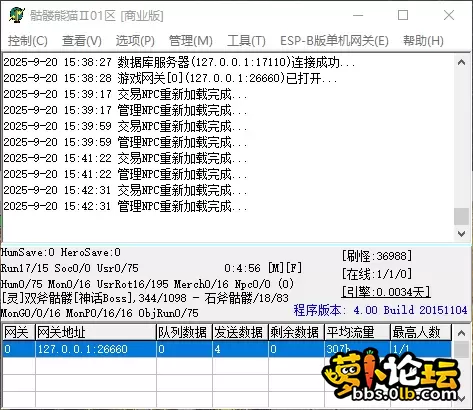Screen dimensions: 473x410
Task: Click the 0:4:56 uptime text
Action: [x=242, y=268]
